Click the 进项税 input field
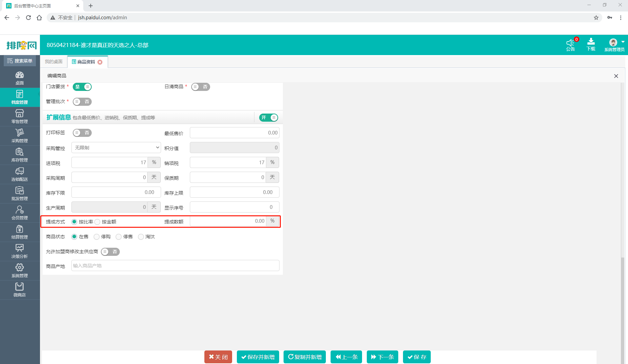The height and width of the screenshot is (364, 628). point(110,163)
